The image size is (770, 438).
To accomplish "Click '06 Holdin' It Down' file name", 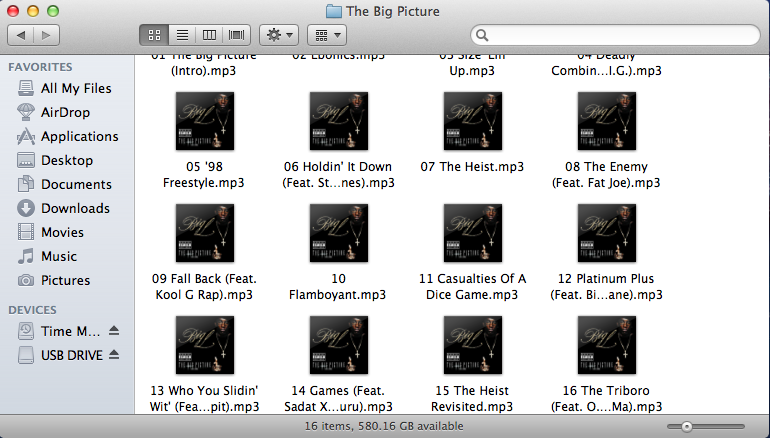I will pos(338,175).
